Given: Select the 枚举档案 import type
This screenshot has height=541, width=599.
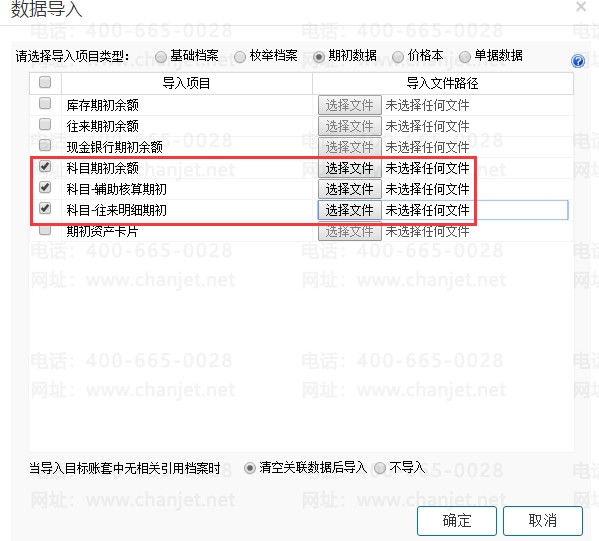Looking at the screenshot, I should (240, 57).
